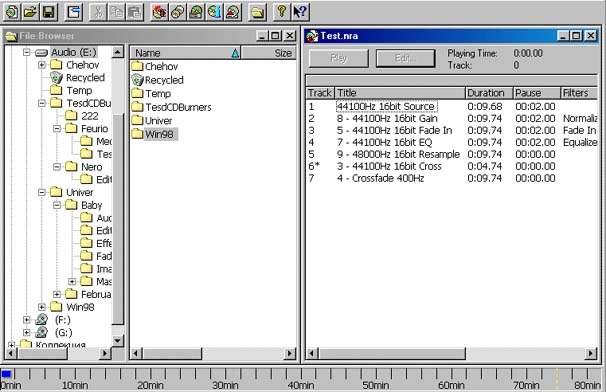Expand the (G:) drive node
Image resolution: width=606 pixels, height=392 pixels.
point(26,333)
